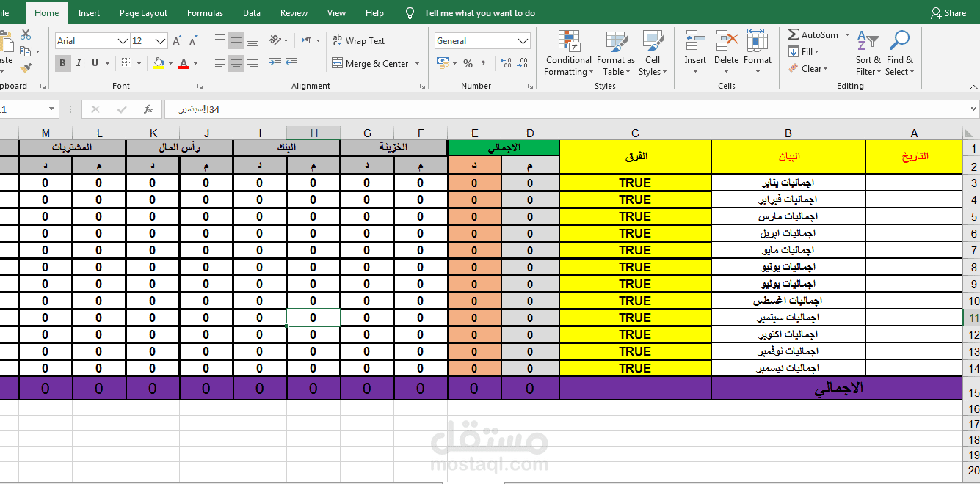This screenshot has height=484, width=980.
Task: Select column H header
Action: (313, 133)
